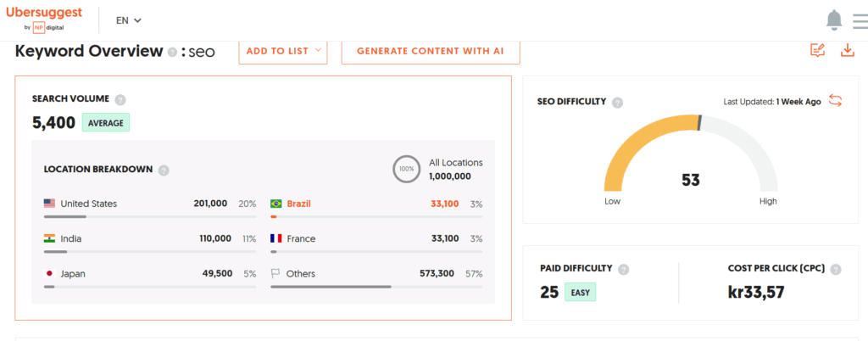Click the SEO difficulty gauge
Screen dimensions: 868x341
(x=690, y=157)
